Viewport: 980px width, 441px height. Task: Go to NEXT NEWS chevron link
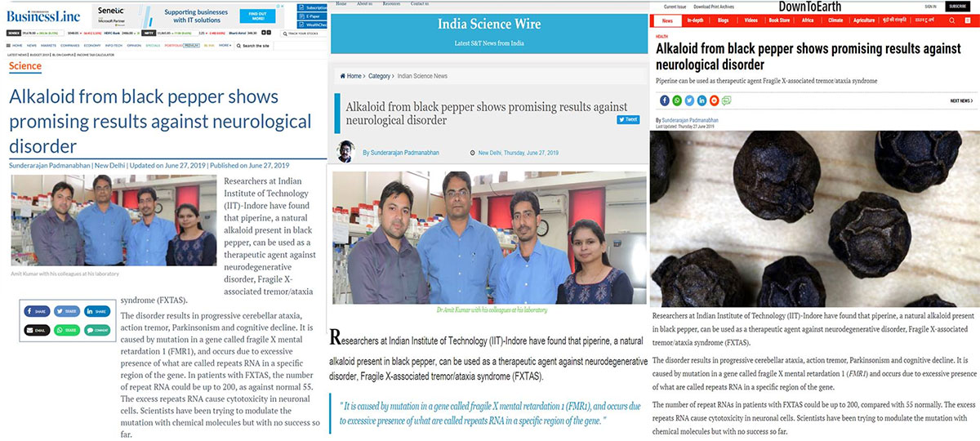(961, 100)
